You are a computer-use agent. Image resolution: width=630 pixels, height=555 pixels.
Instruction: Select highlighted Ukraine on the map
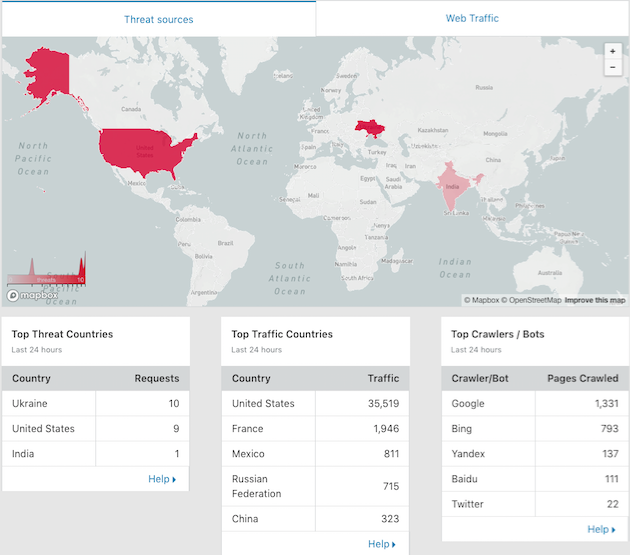[x=374, y=131]
